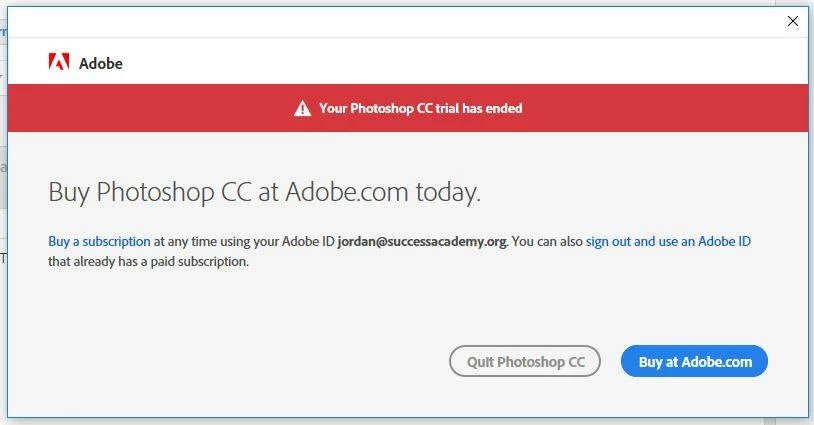The image size is (814, 425).
Task: Click the word 'Adobe.com' in the heading
Action: click(x=347, y=192)
